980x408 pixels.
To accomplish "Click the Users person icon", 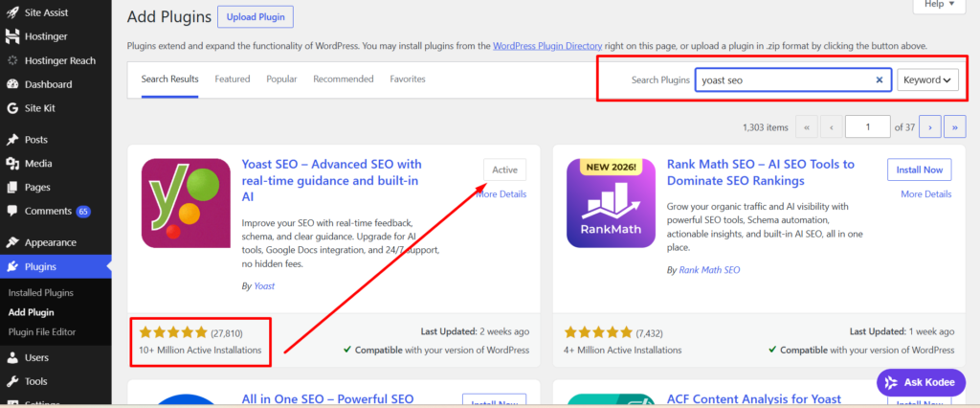I will click(x=11, y=358).
